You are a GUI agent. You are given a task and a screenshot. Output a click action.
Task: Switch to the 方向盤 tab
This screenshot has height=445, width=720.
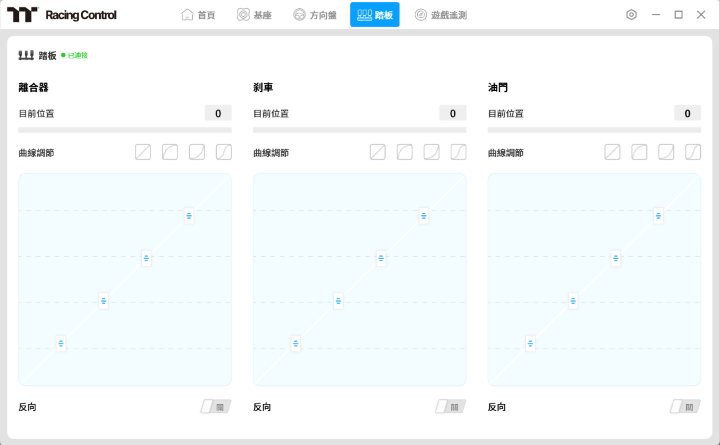click(x=315, y=15)
